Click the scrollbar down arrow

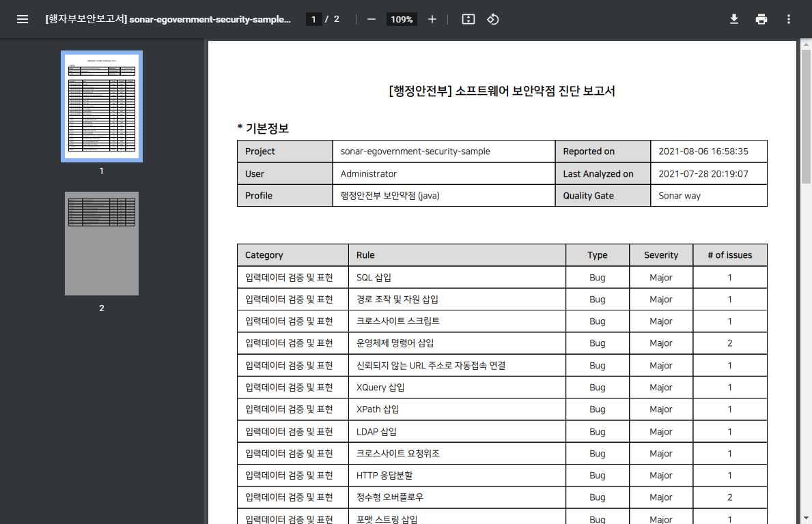807,518
